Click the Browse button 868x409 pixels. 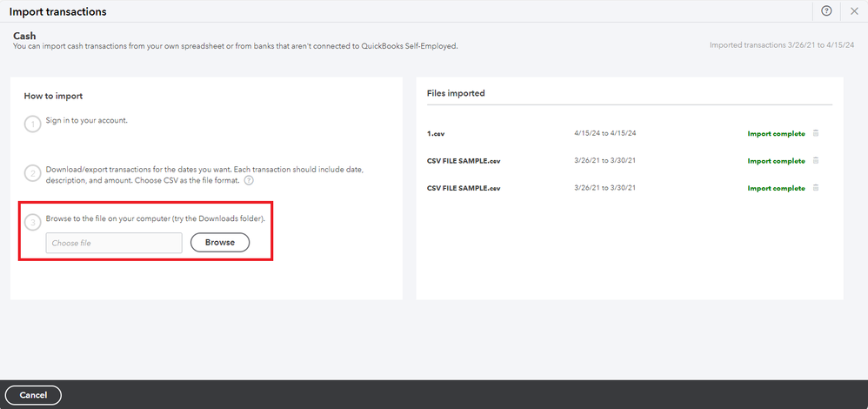click(x=220, y=243)
